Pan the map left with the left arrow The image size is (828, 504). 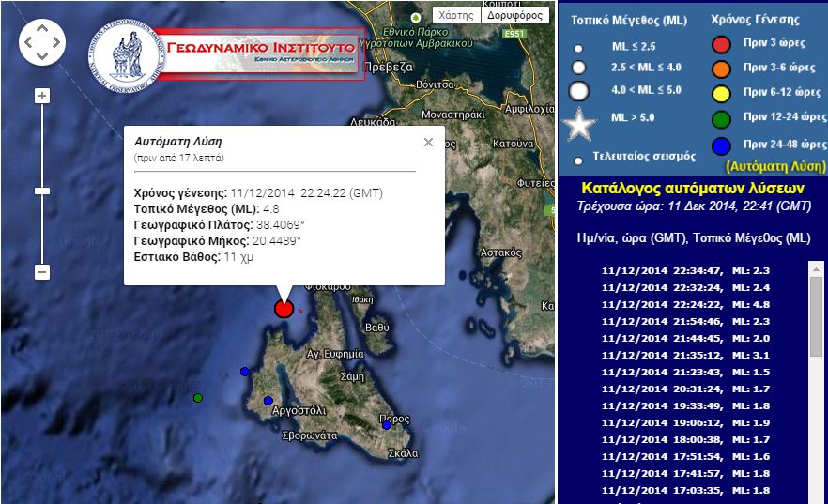coord(27,42)
